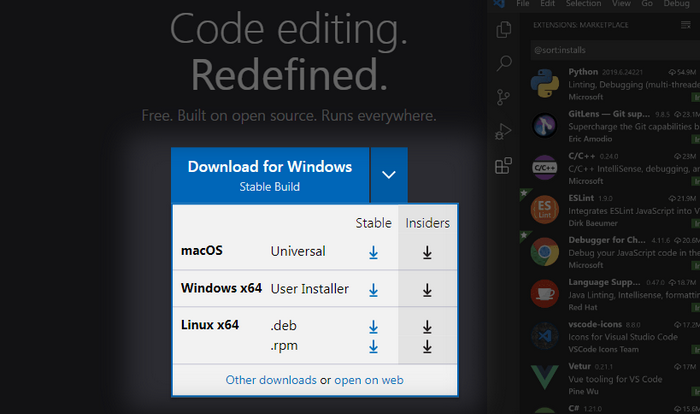Open the Selection menu in VS Code
This screenshot has height=414, width=700.
point(583,4)
